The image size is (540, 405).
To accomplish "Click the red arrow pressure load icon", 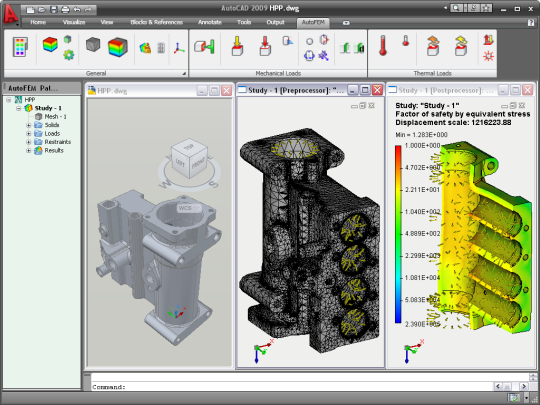I will 265,46.
